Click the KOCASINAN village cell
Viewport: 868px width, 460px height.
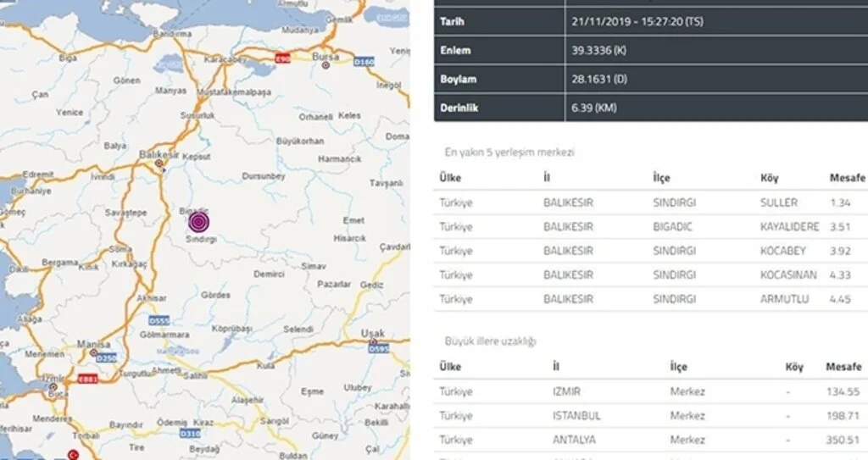788,274
